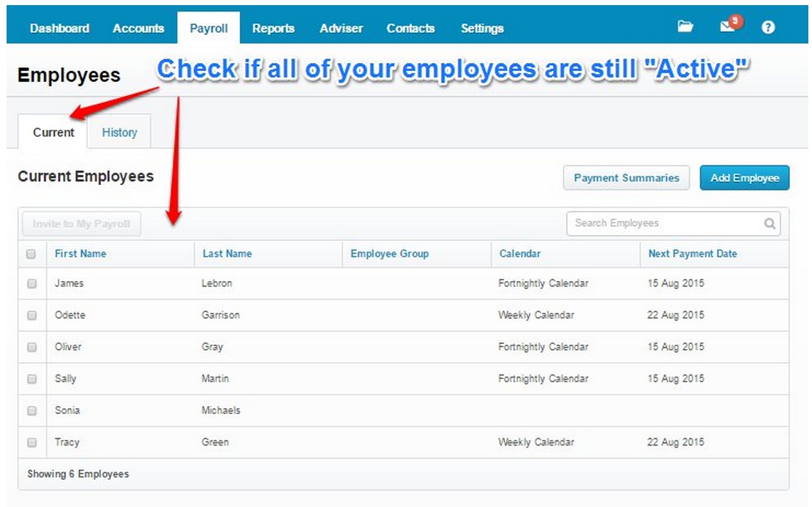Select the checkbox for James Lebron
The width and height of the screenshot is (812, 507).
[x=31, y=284]
